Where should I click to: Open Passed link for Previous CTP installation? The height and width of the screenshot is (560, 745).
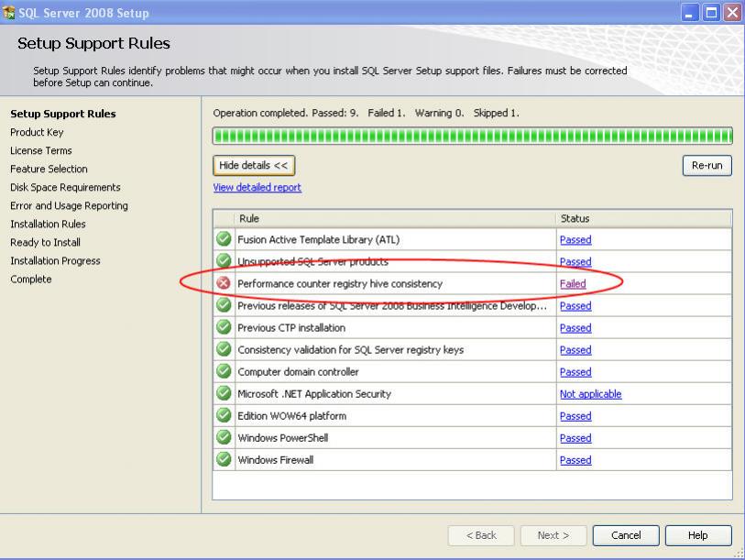(575, 328)
